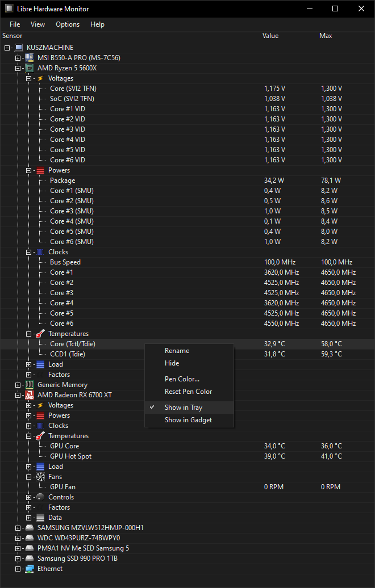Screen dimensions: 375x588
Task: Click the Ethernet network icon
Action: (29, 569)
